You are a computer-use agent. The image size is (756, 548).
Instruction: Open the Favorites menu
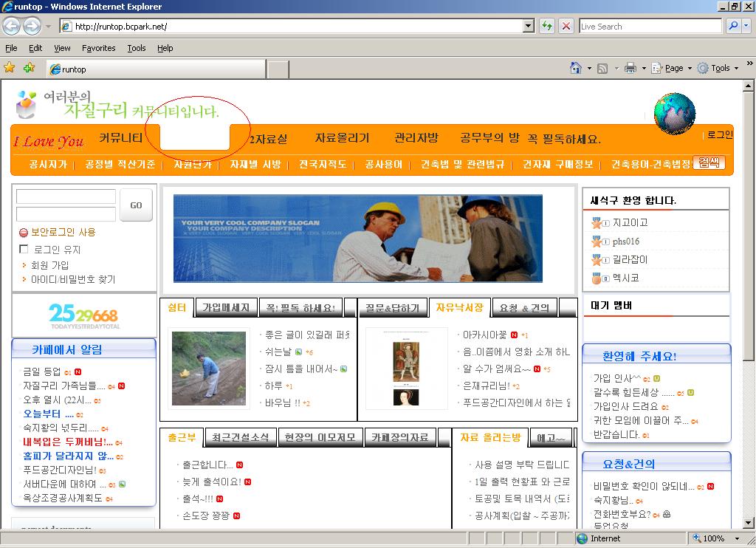point(98,48)
